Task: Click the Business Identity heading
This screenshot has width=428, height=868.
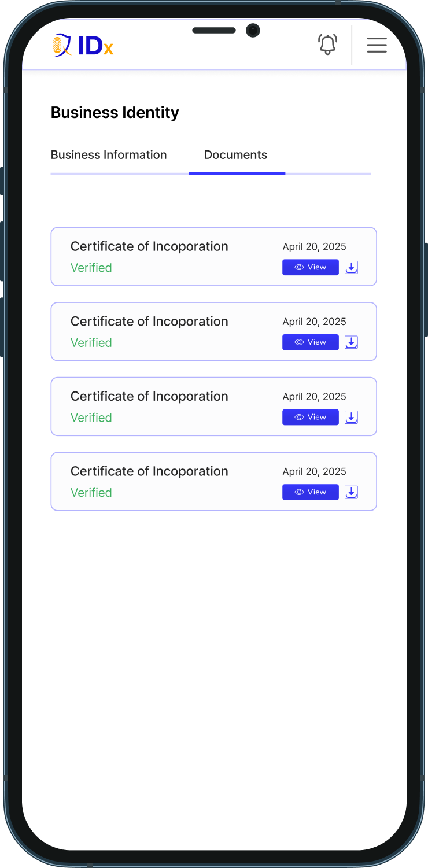Action: pyautogui.click(x=115, y=113)
